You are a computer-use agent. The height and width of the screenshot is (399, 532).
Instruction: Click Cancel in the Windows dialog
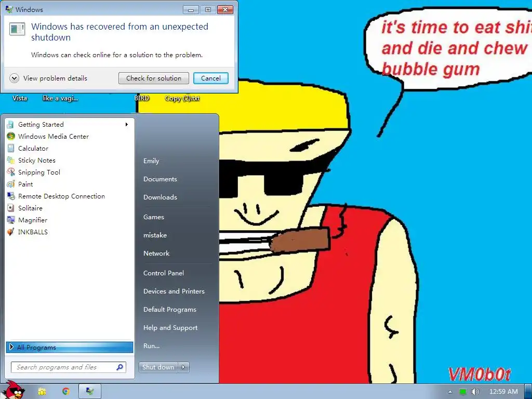(211, 78)
